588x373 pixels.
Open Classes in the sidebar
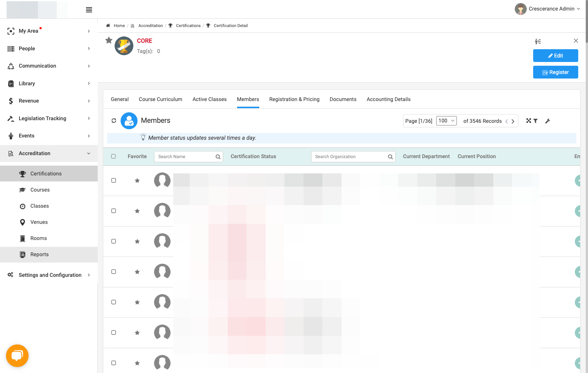[x=49, y=206]
